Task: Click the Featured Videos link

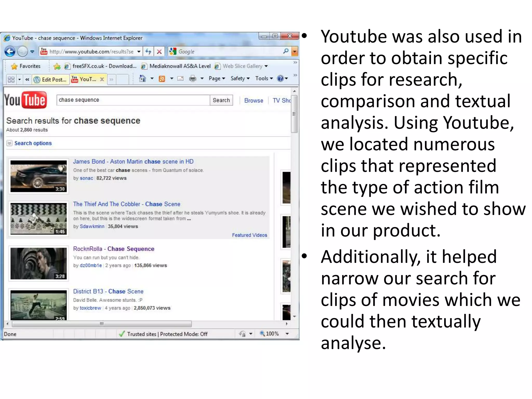Action: tap(250, 235)
